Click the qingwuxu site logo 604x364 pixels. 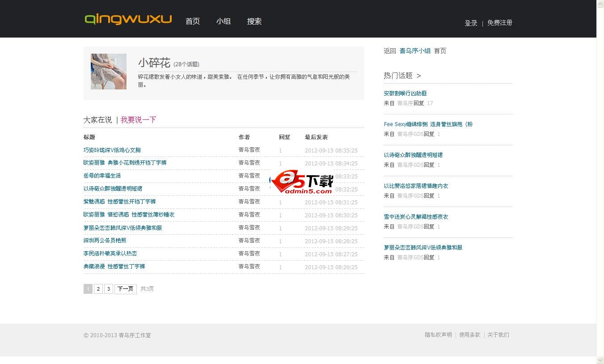pyautogui.click(x=128, y=19)
